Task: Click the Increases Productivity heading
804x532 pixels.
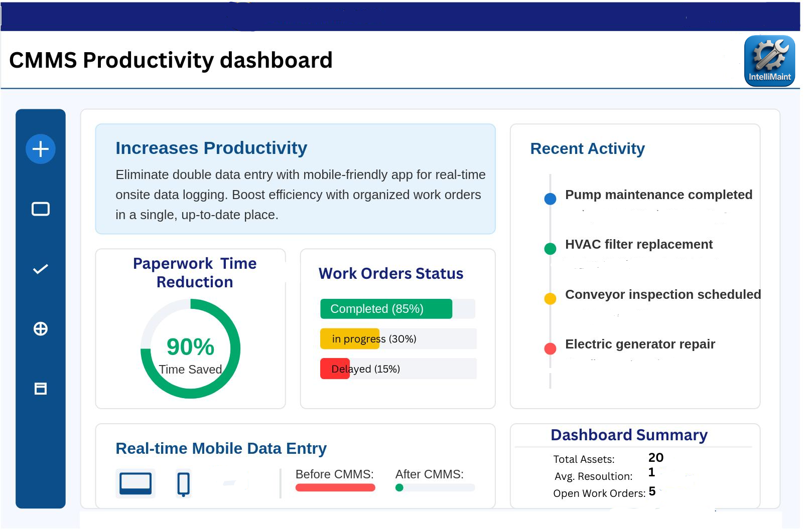Action: [x=211, y=148]
